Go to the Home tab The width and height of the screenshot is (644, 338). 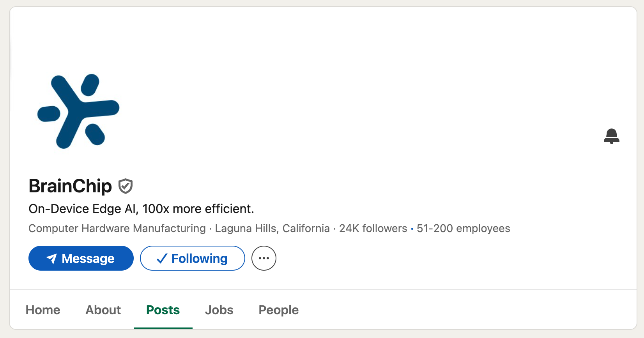(43, 310)
